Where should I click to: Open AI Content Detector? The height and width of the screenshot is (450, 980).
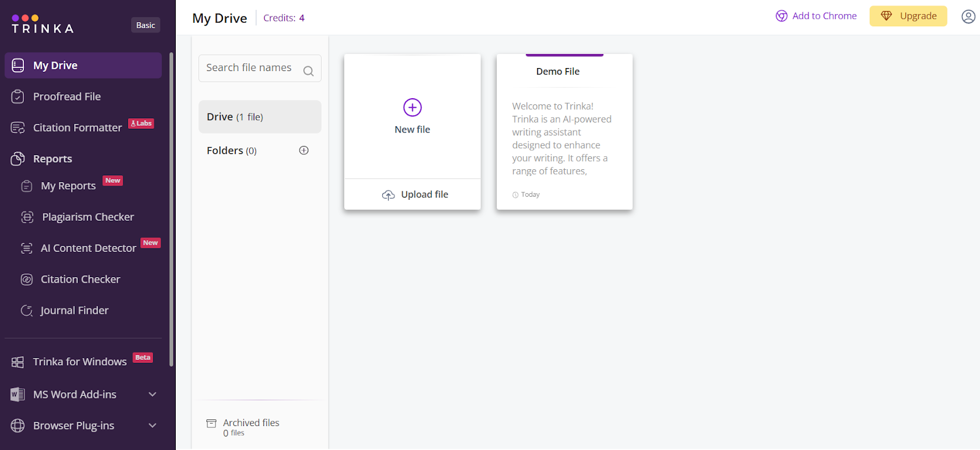pos(88,248)
